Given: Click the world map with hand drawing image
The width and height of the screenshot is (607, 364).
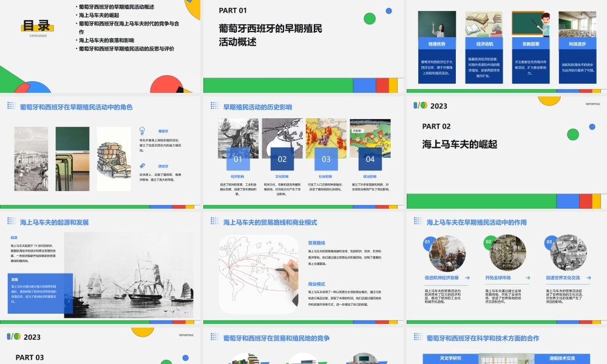Looking at the screenshot, I should coord(259,274).
